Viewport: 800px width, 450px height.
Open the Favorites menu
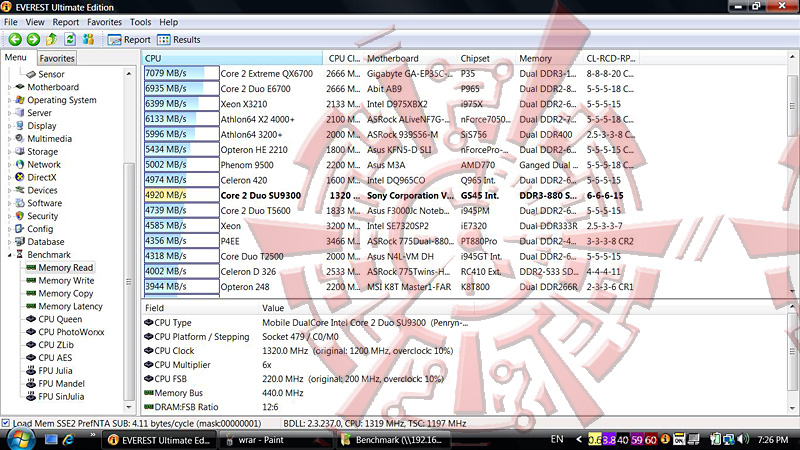[104, 22]
